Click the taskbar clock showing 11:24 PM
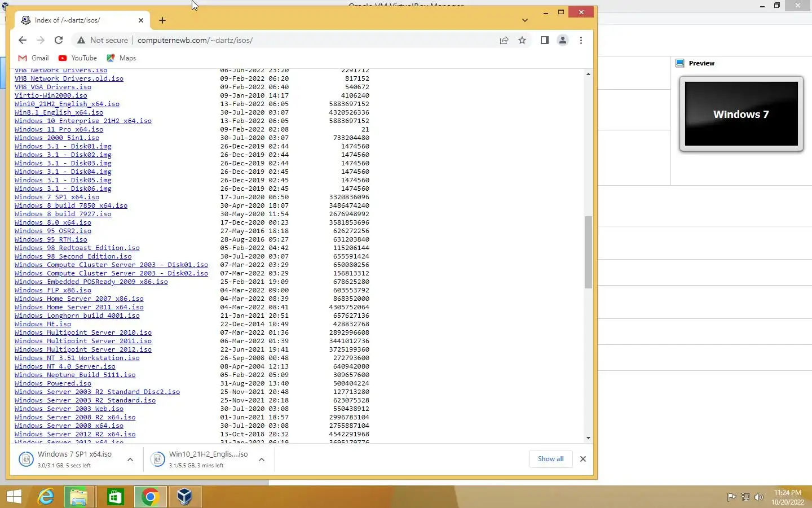The width and height of the screenshot is (812, 508). [x=788, y=497]
